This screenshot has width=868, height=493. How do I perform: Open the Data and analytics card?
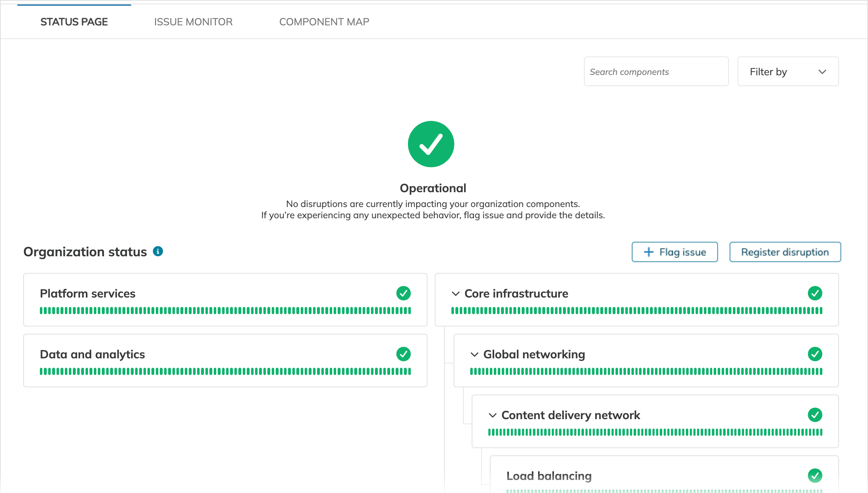[x=92, y=354]
